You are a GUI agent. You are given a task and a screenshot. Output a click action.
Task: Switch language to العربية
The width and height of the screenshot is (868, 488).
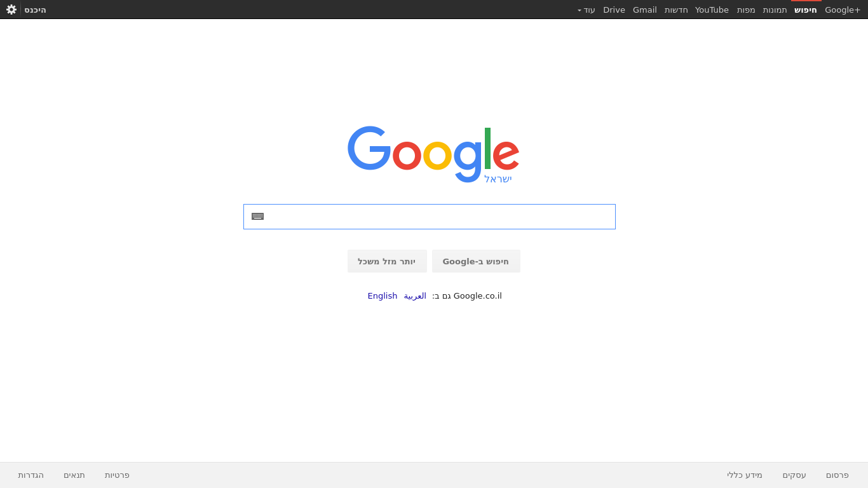(415, 296)
